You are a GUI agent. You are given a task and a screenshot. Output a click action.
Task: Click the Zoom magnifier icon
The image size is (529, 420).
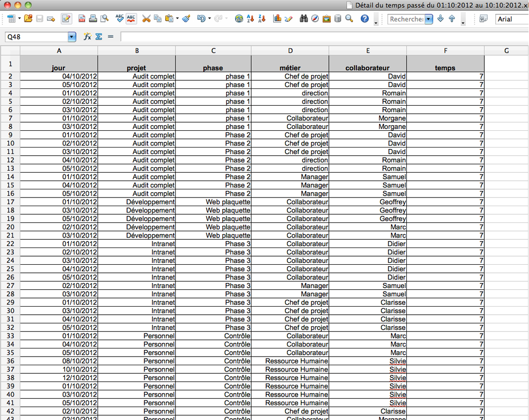click(349, 19)
